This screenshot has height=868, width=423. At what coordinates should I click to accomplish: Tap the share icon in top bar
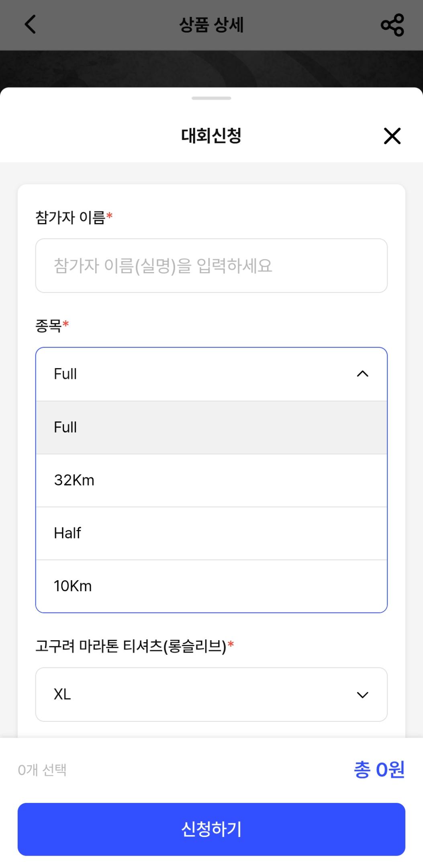(392, 25)
